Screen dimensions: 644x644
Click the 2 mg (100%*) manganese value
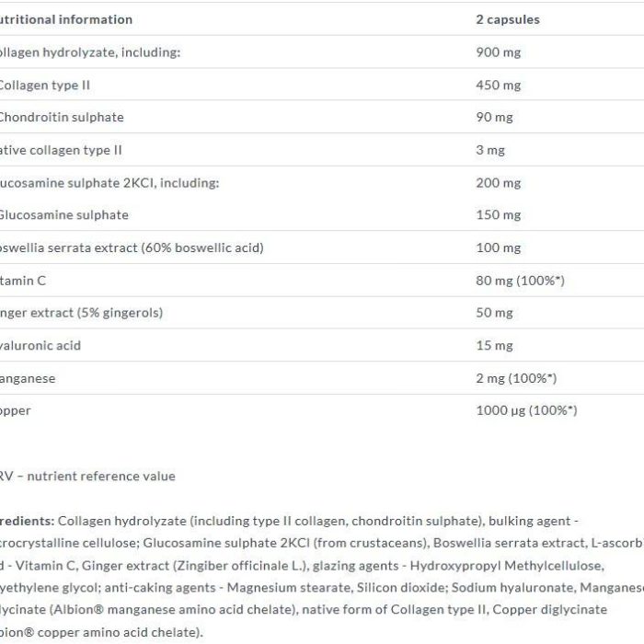pos(516,378)
